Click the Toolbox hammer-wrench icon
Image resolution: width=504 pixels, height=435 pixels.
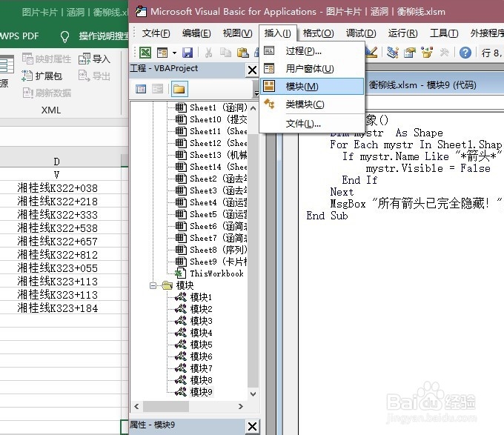pos(445,53)
